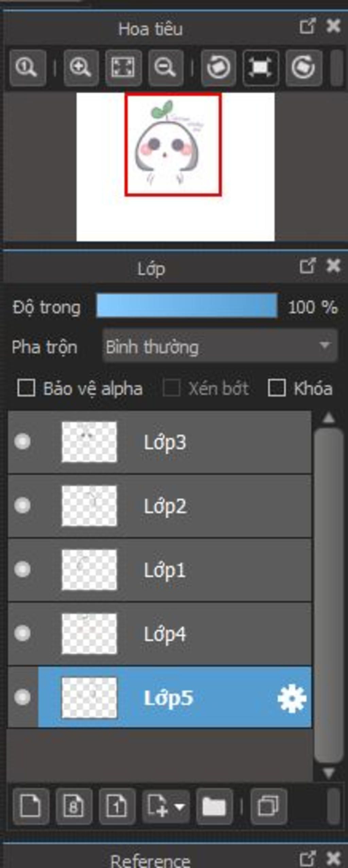
Task: Check the Khóa lock checkbox
Action: (x=276, y=388)
